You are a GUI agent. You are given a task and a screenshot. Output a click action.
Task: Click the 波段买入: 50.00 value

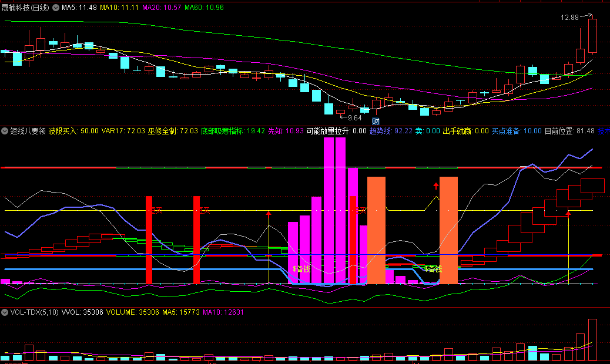73,131
